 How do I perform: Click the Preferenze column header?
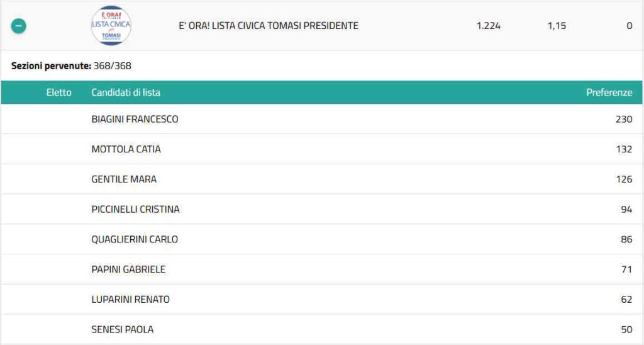click(x=609, y=93)
